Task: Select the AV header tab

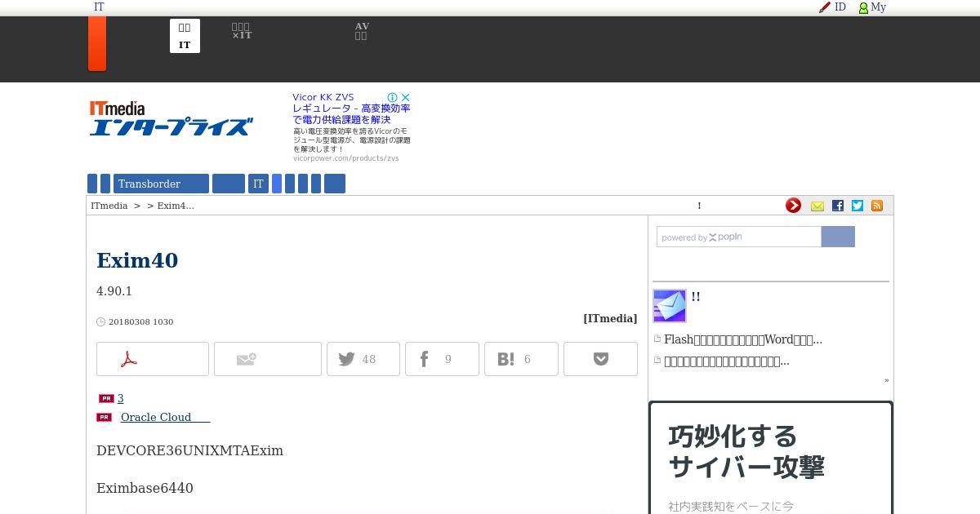Action: click(362, 32)
